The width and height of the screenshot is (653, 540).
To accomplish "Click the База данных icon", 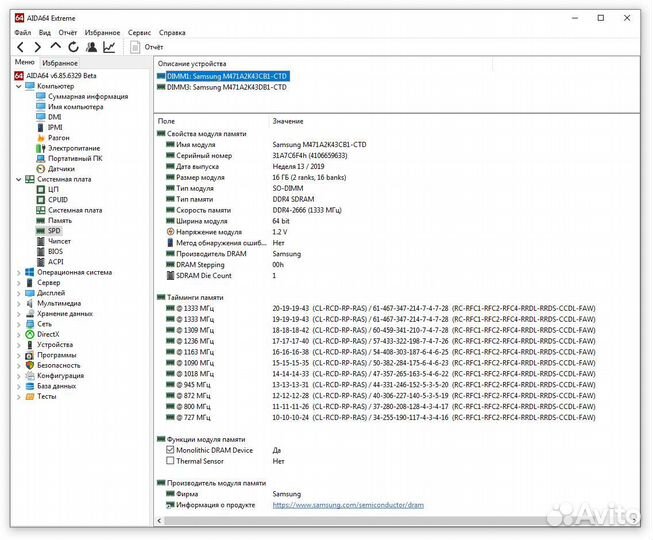I will click(30, 386).
